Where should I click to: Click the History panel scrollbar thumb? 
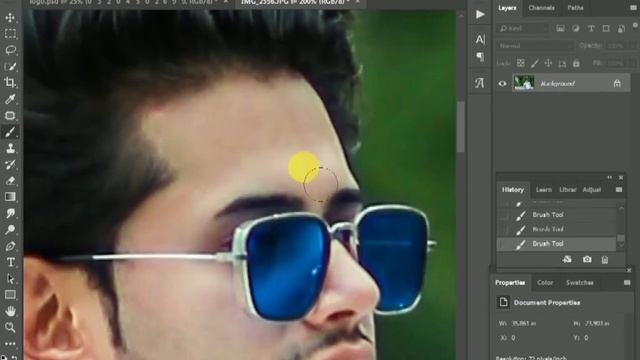coord(621,238)
